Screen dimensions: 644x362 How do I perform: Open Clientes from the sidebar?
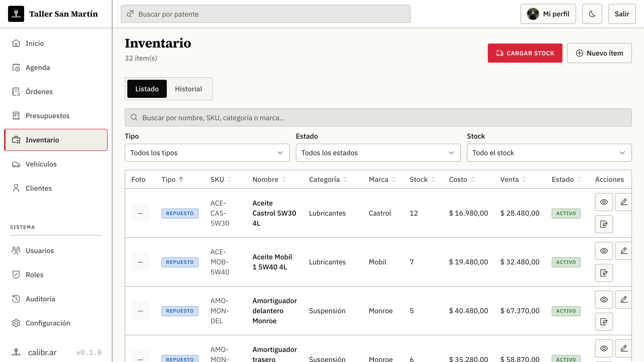[56, 188]
